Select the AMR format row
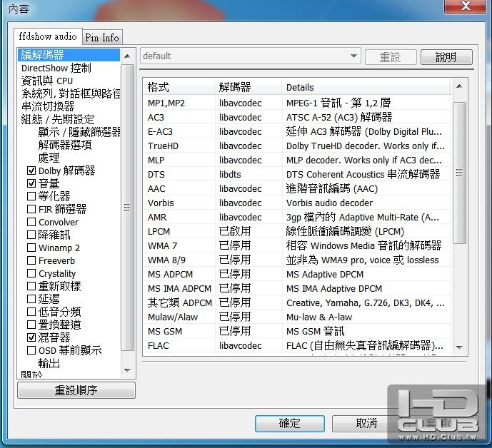The width and height of the screenshot is (492, 448). [x=297, y=218]
